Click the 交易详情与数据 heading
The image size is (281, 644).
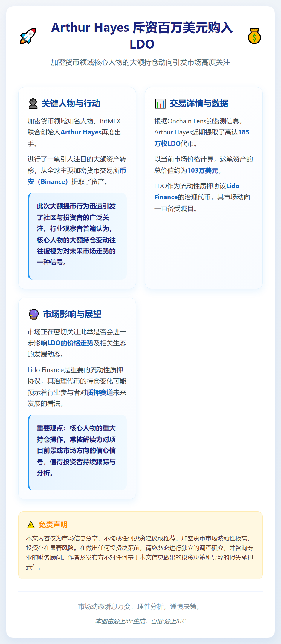point(199,104)
